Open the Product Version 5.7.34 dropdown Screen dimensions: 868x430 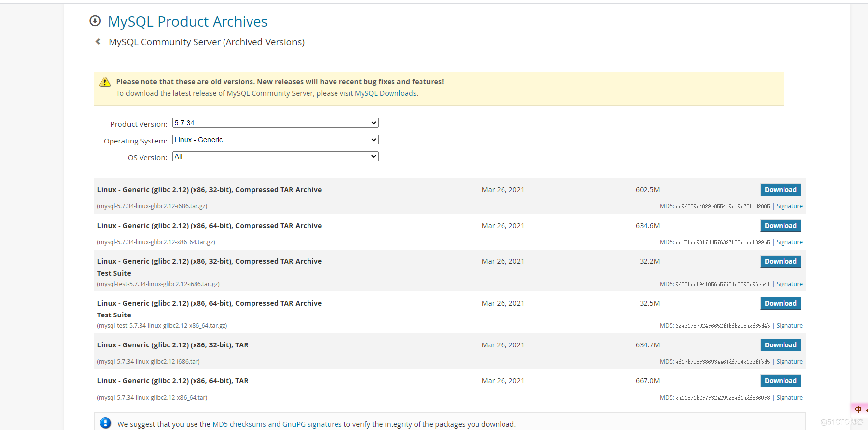276,123
